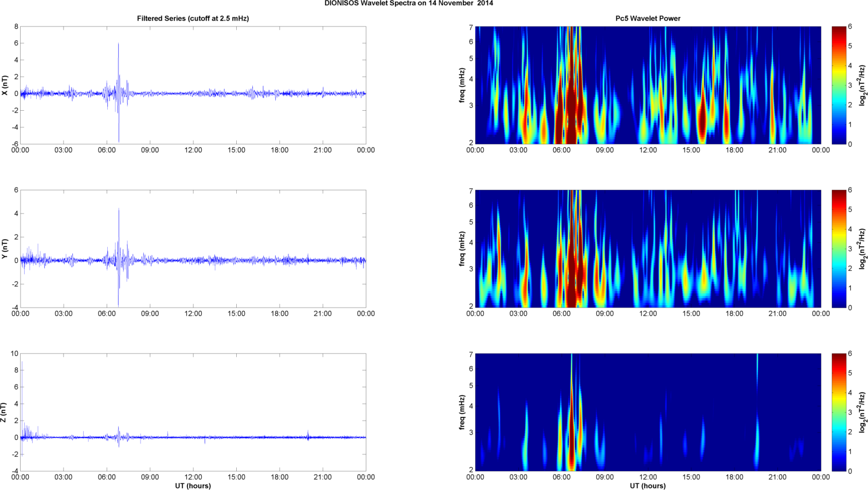868x490 pixels.
Task: Select the Z component wavelet power spectrogram
Action: (x=648, y=412)
